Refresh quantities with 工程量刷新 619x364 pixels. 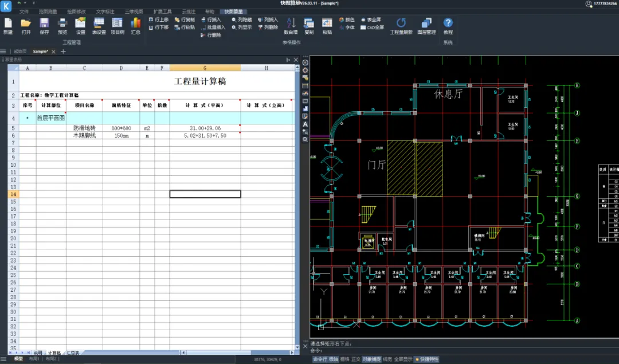point(401,26)
